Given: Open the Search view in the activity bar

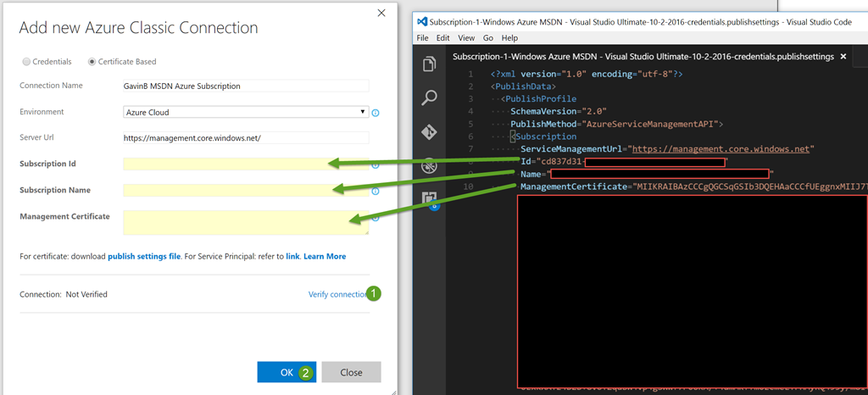Looking at the screenshot, I should click(x=430, y=97).
